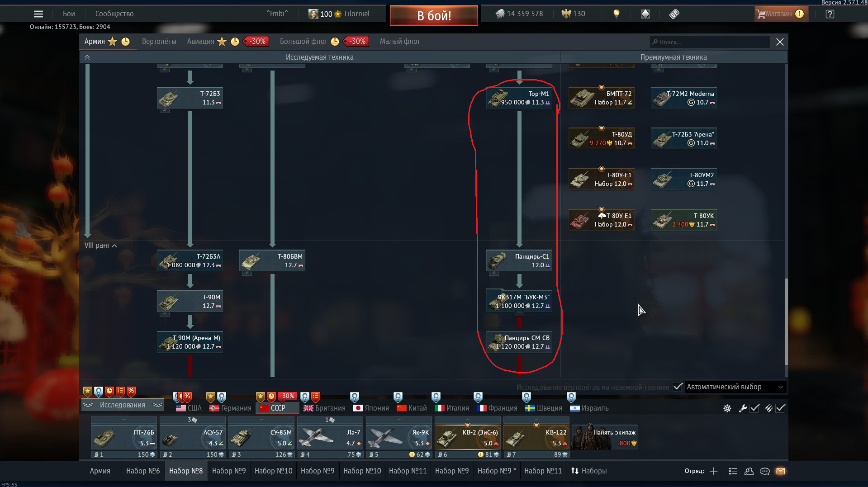Click the red percent marker above Исследования
Image resolution: width=868 pixels, height=487 pixels.
point(131,391)
